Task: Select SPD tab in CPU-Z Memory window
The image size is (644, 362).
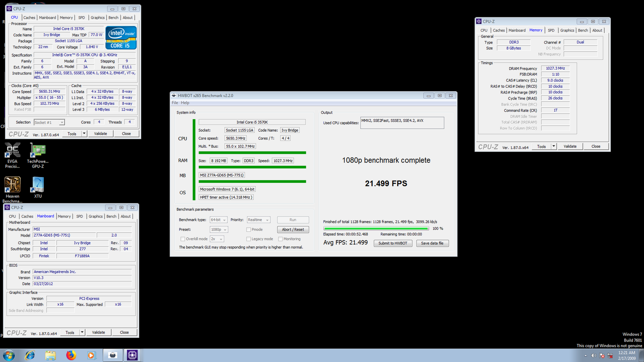Action: pyautogui.click(x=551, y=31)
